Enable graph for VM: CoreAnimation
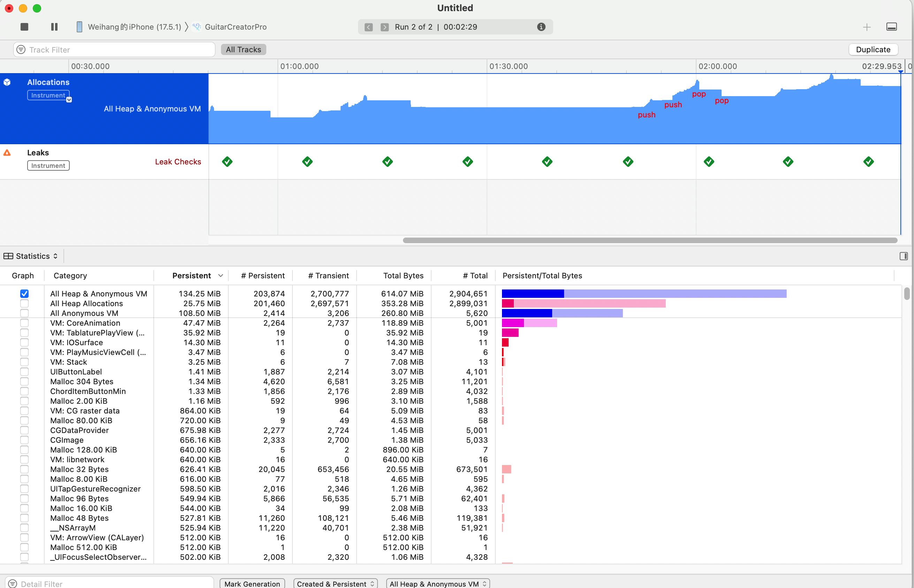Image resolution: width=914 pixels, height=588 pixels. click(24, 323)
